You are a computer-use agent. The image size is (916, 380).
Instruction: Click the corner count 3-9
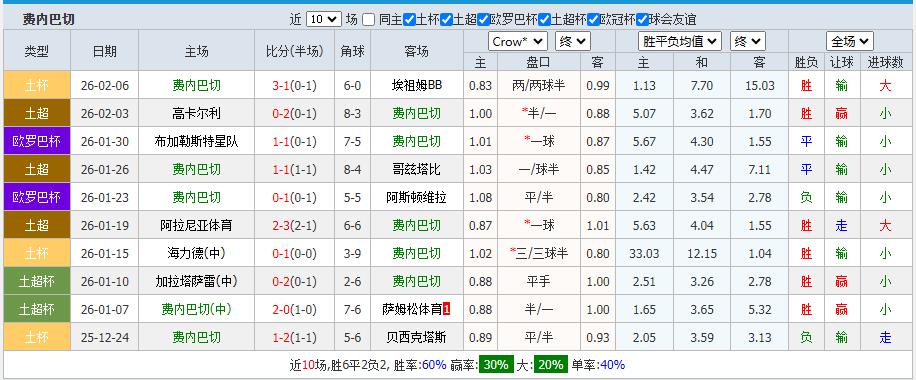click(352, 254)
